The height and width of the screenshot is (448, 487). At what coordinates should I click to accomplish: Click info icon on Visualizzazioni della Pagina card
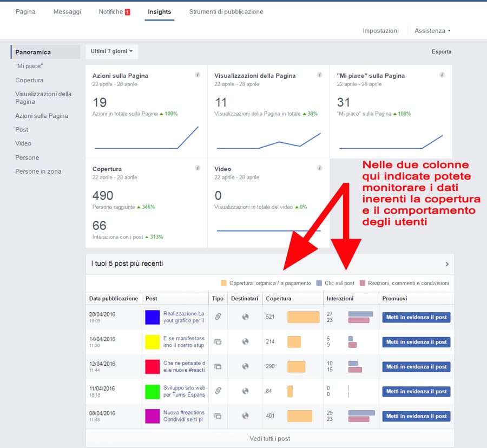pos(319,75)
